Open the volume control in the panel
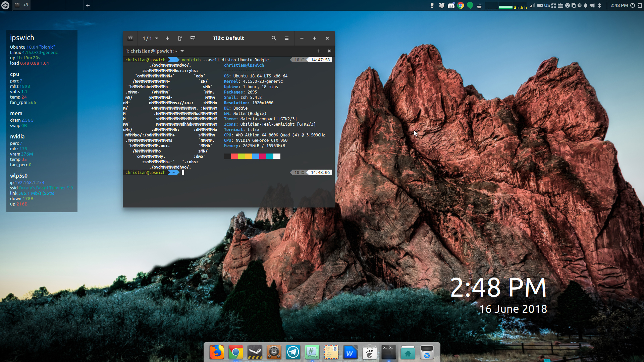The width and height of the screenshot is (644, 362). pos(592,5)
